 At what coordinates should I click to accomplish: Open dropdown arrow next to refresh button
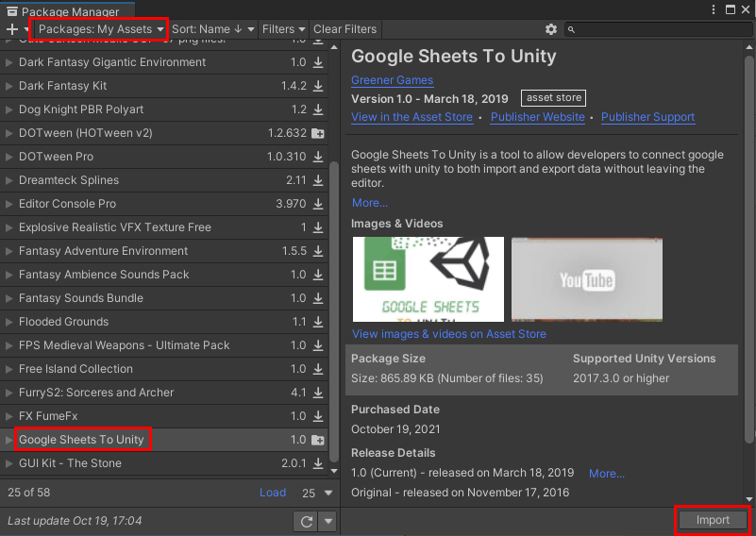pos(328,522)
